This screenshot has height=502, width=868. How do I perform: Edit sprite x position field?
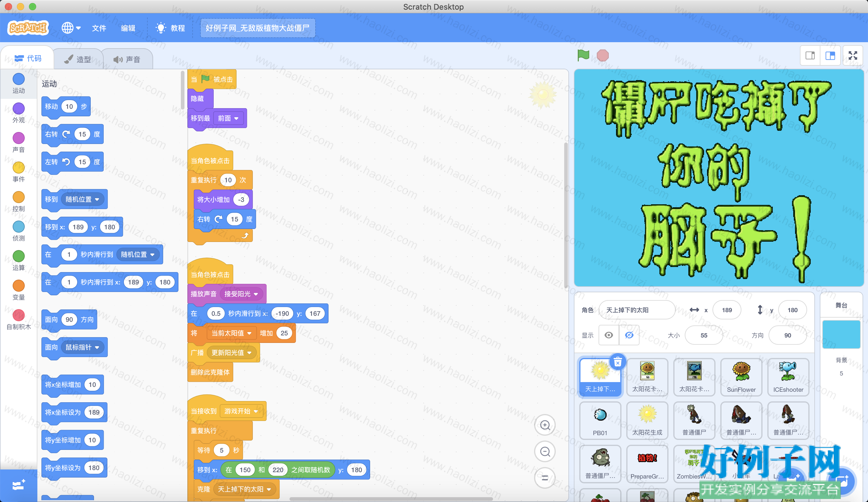(727, 310)
